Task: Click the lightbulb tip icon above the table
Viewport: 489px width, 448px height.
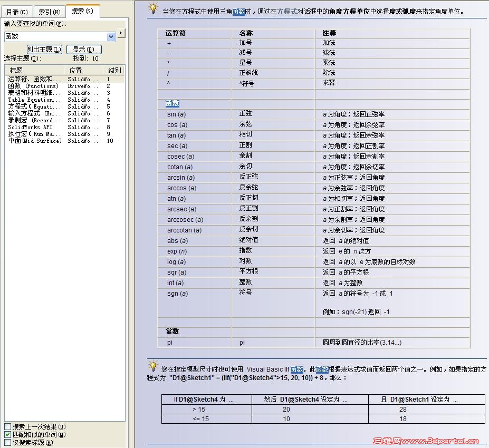Action: point(153,8)
